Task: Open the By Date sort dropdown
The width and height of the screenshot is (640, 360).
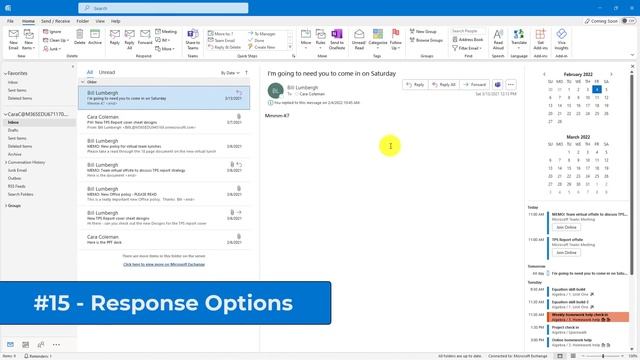Action: 230,73
